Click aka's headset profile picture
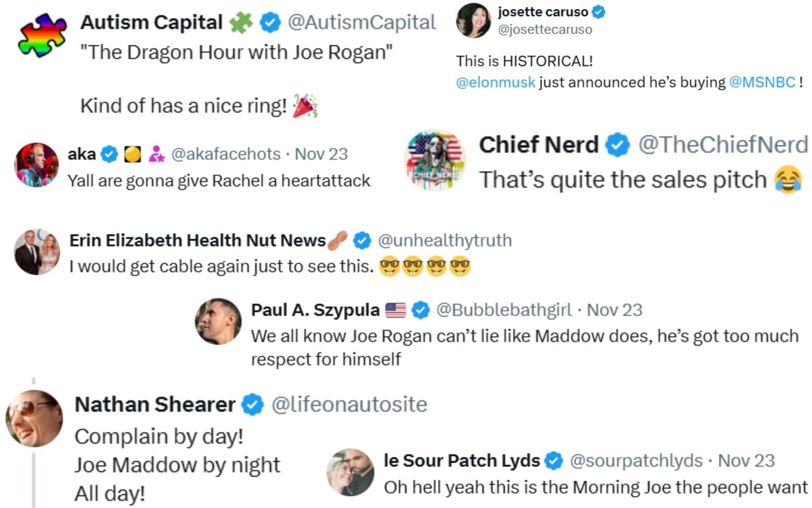The image size is (812, 508). [36, 164]
